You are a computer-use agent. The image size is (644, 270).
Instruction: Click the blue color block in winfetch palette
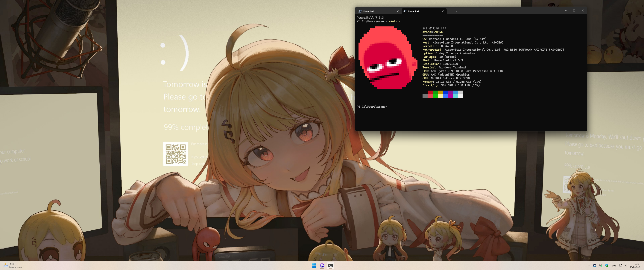pyautogui.click(x=445, y=92)
